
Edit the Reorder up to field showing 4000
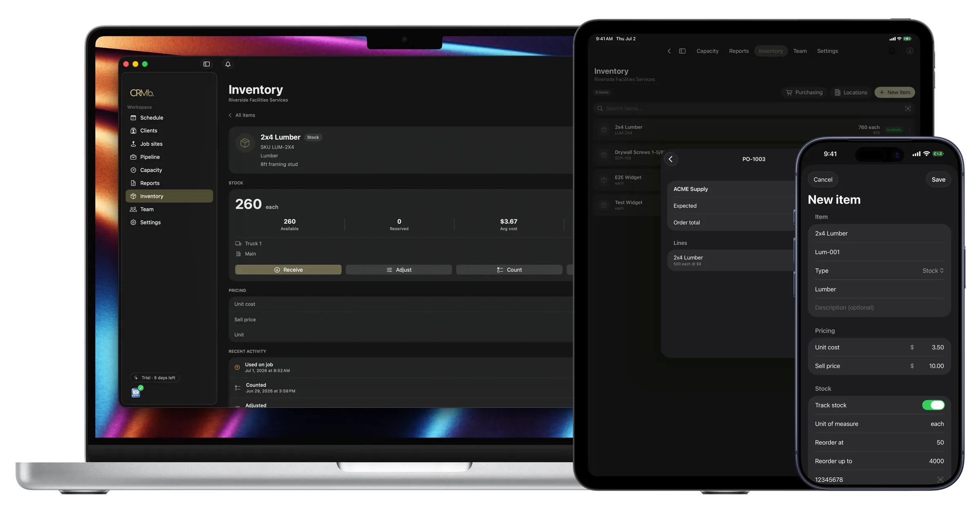click(x=879, y=461)
